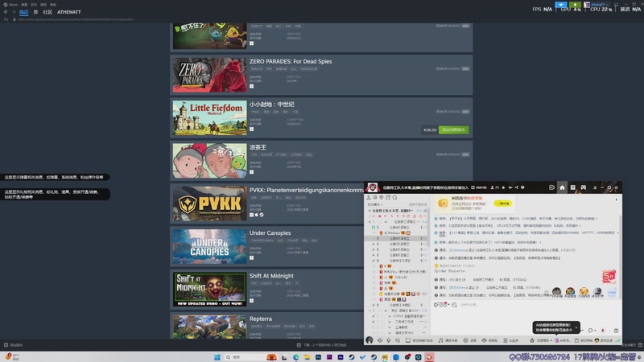The width and height of the screenshot is (644, 362).
Task: Open Premiere Pro from the taskbar
Action: [x=329, y=357]
